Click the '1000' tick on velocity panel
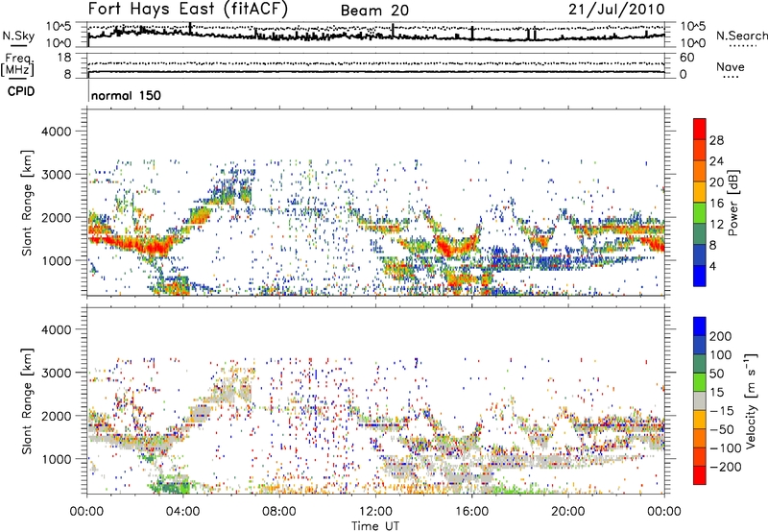Screen dimensions: 768x532 click(57, 459)
